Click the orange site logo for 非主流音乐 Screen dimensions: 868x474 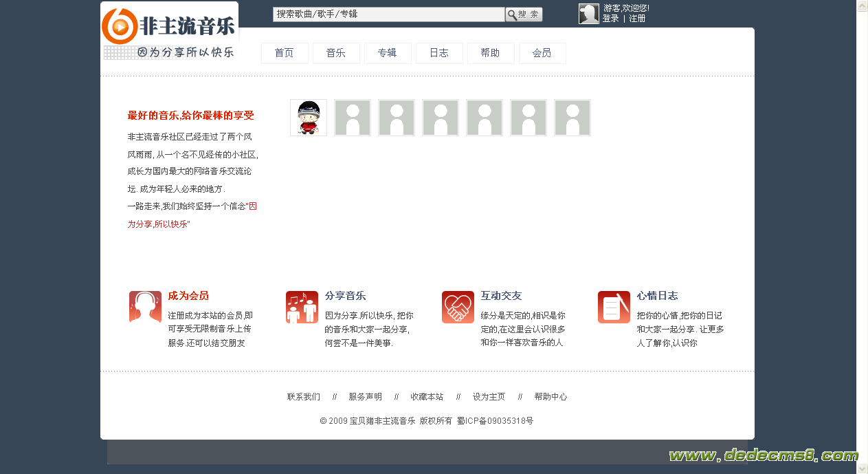[x=120, y=27]
